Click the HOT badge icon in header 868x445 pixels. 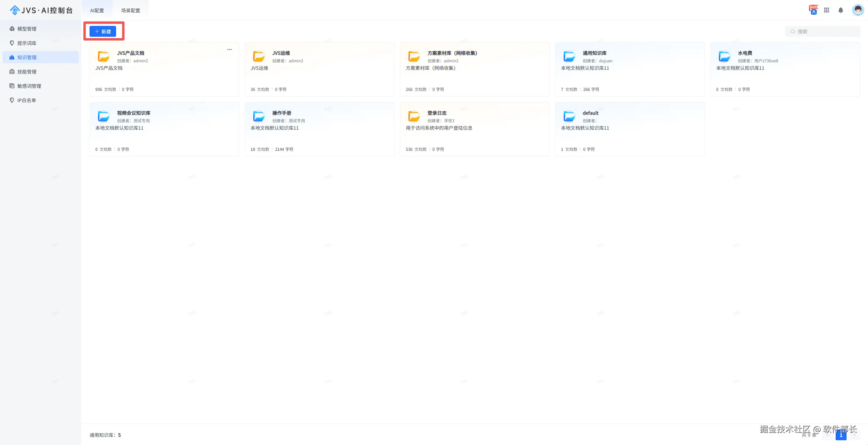(x=813, y=10)
